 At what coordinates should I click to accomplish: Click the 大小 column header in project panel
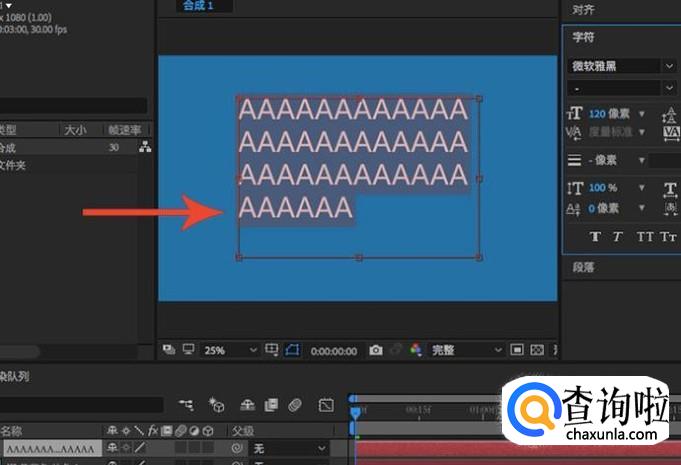pyautogui.click(x=75, y=130)
